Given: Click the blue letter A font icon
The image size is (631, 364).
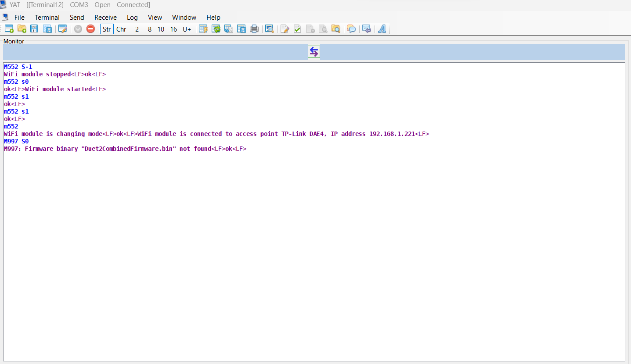Looking at the screenshot, I should 382,29.
